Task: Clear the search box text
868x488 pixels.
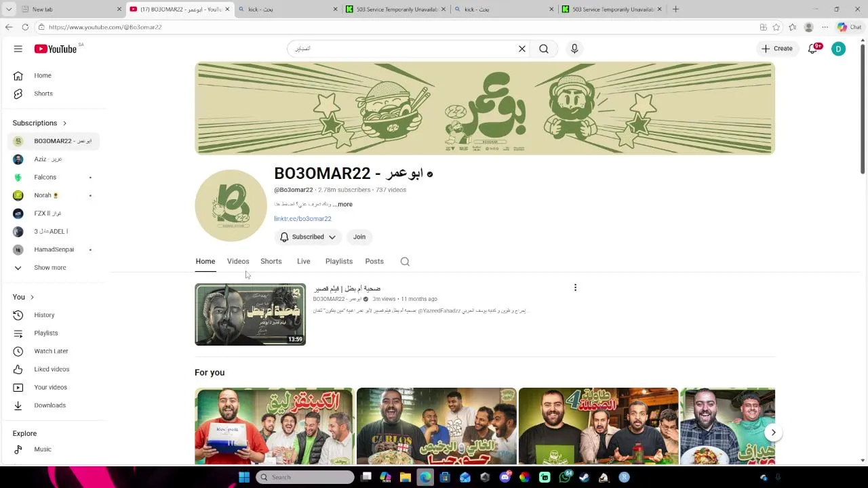Action: pos(522,49)
